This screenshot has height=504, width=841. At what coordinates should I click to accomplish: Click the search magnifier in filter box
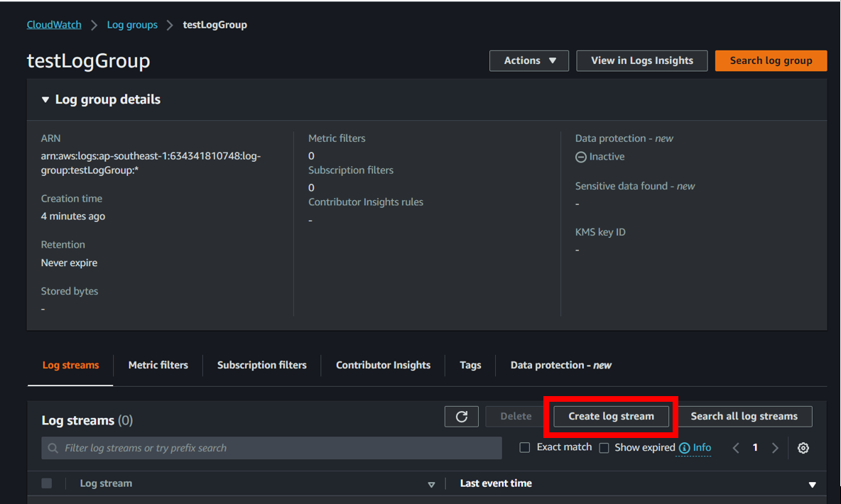tap(53, 448)
